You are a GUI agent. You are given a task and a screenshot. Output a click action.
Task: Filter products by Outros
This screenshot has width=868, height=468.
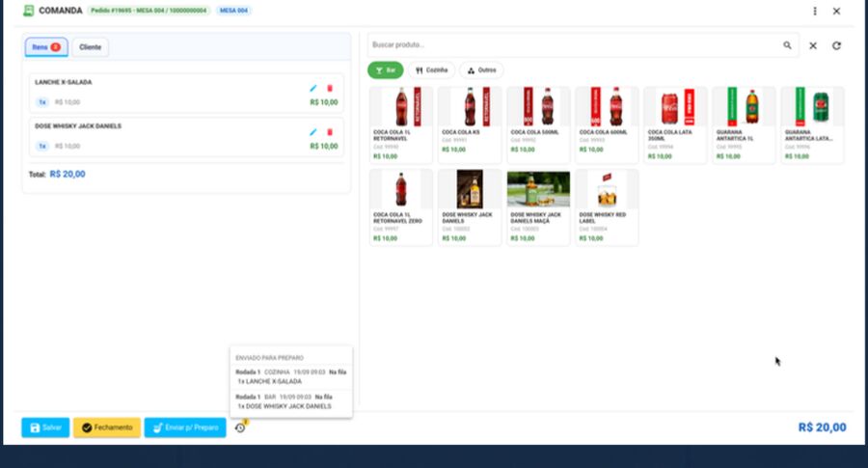click(x=481, y=70)
